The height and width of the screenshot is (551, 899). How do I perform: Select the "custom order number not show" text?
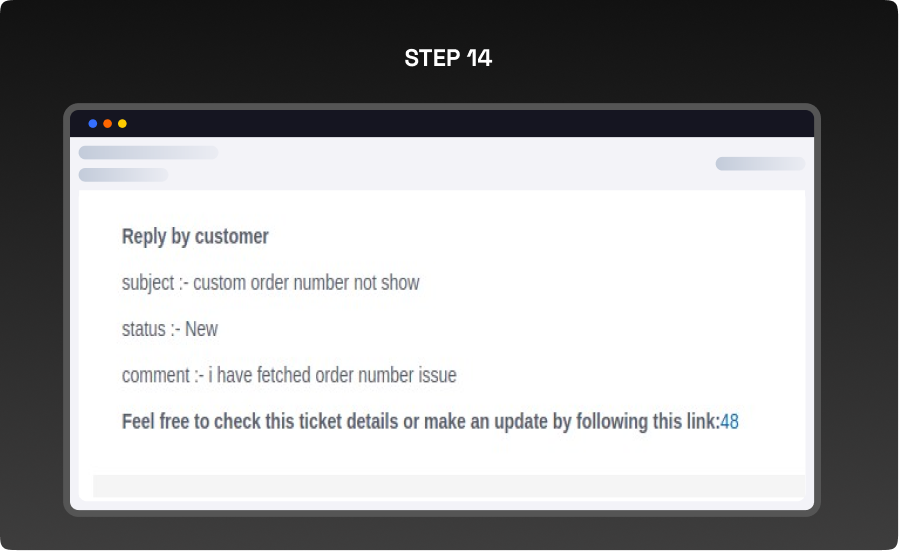click(306, 283)
